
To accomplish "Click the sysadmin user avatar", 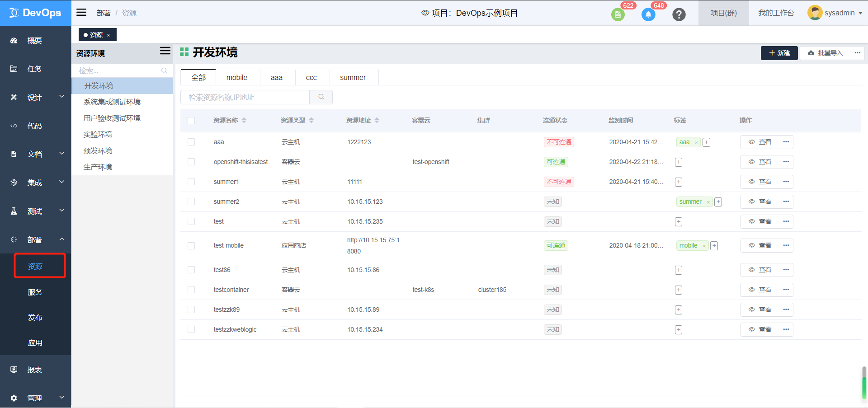I will tap(815, 13).
